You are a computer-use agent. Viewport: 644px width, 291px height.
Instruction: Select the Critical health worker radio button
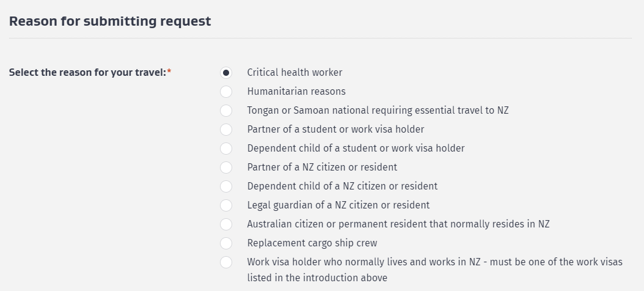click(x=226, y=73)
